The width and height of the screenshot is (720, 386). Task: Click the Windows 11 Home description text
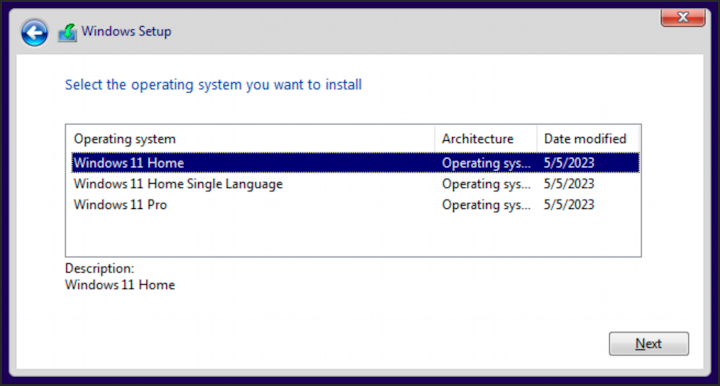[x=120, y=285]
